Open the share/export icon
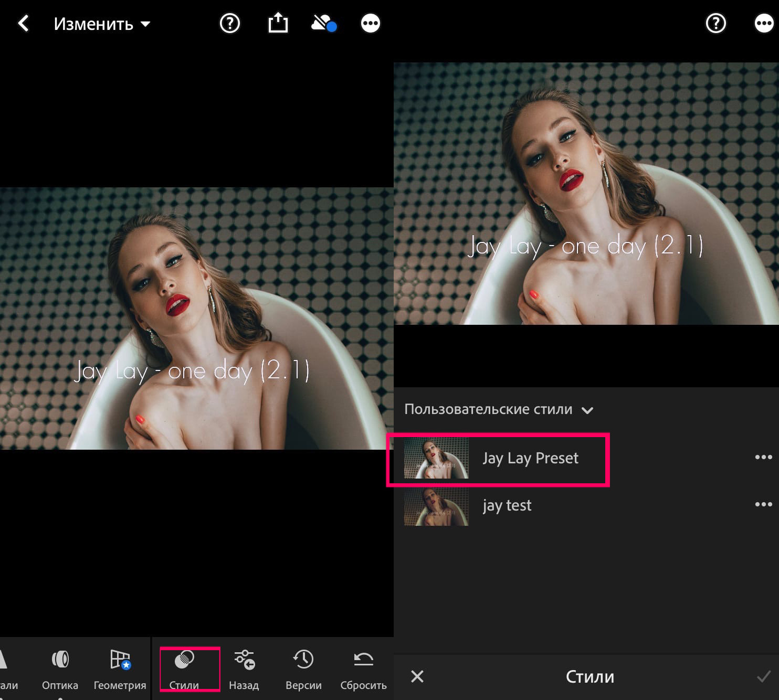This screenshot has width=779, height=700. pos(278,23)
